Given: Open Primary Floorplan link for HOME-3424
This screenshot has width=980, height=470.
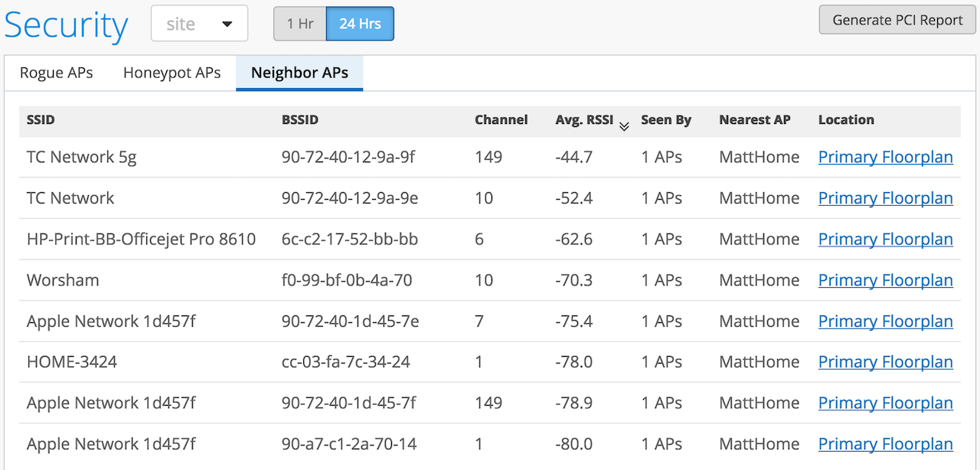Looking at the screenshot, I should (x=885, y=362).
